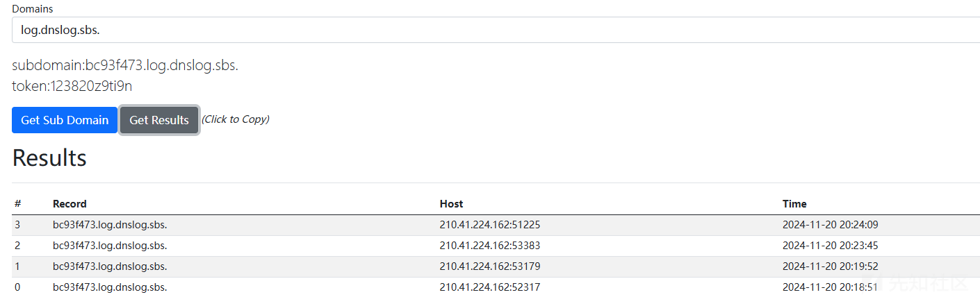This screenshot has width=980, height=297.
Task: Select the Domains label
Action: [32, 9]
